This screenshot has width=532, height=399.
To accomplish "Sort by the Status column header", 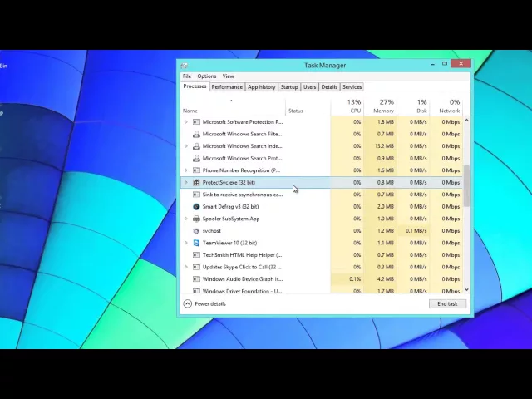I will pos(308,106).
